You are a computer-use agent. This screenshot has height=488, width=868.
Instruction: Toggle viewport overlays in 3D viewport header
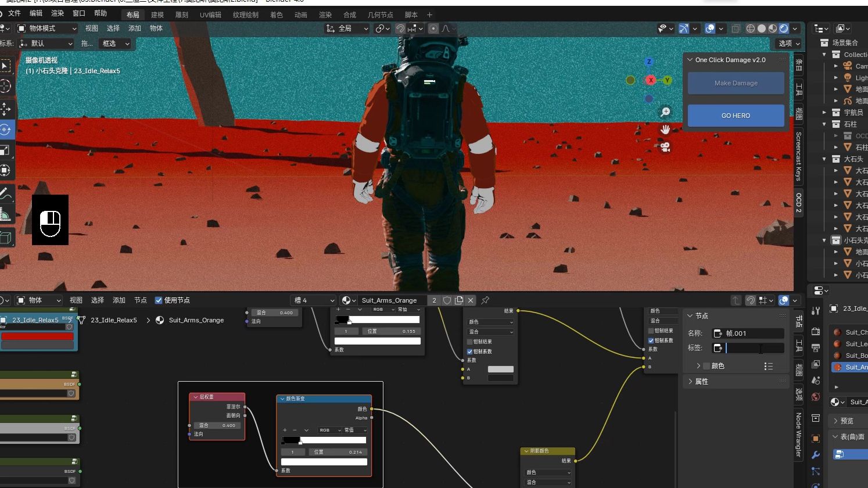(710, 28)
